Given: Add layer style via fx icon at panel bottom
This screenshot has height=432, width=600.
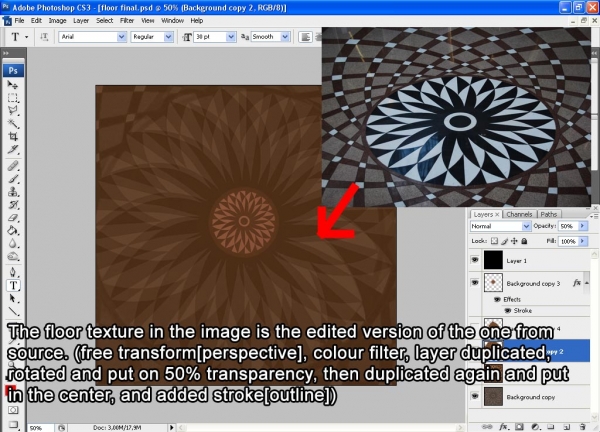Looking at the screenshot, I should click(x=503, y=426).
